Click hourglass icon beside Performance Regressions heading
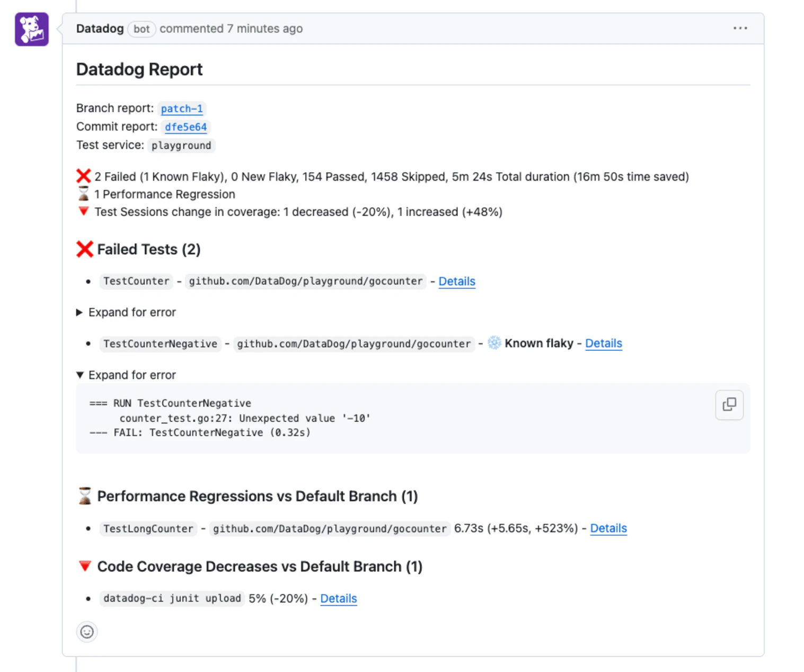 pyautogui.click(x=85, y=496)
